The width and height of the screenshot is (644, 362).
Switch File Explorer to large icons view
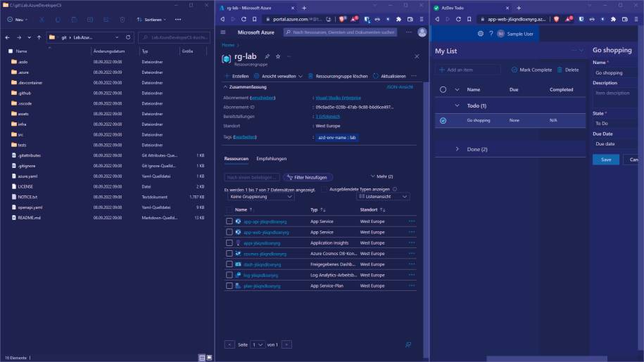209,358
